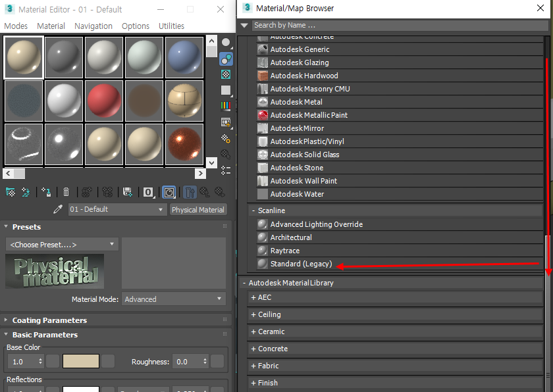The image size is (553, 392).
Task: Open the 01 - Default name dropdown
Action: coord(117,210)
